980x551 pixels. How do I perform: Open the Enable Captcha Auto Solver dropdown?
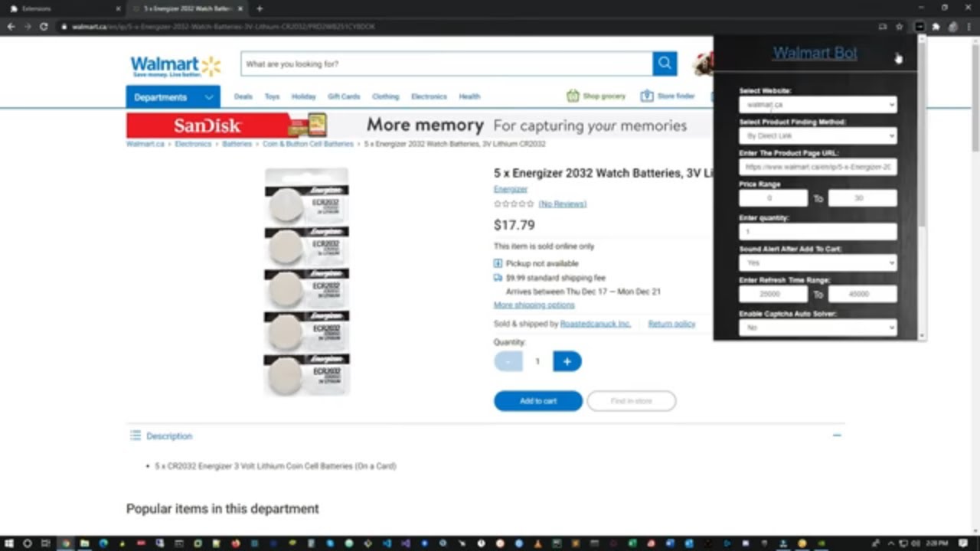pyautogui.click(x=818, y=328)
